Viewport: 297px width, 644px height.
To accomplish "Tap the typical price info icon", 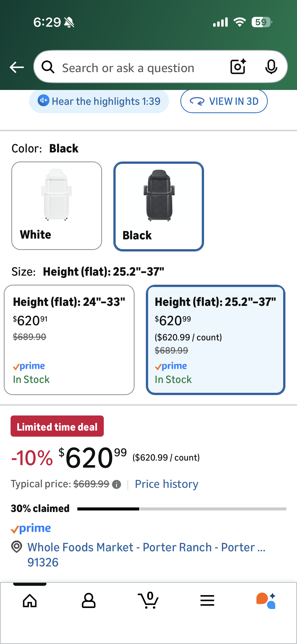I will (116, 484).
